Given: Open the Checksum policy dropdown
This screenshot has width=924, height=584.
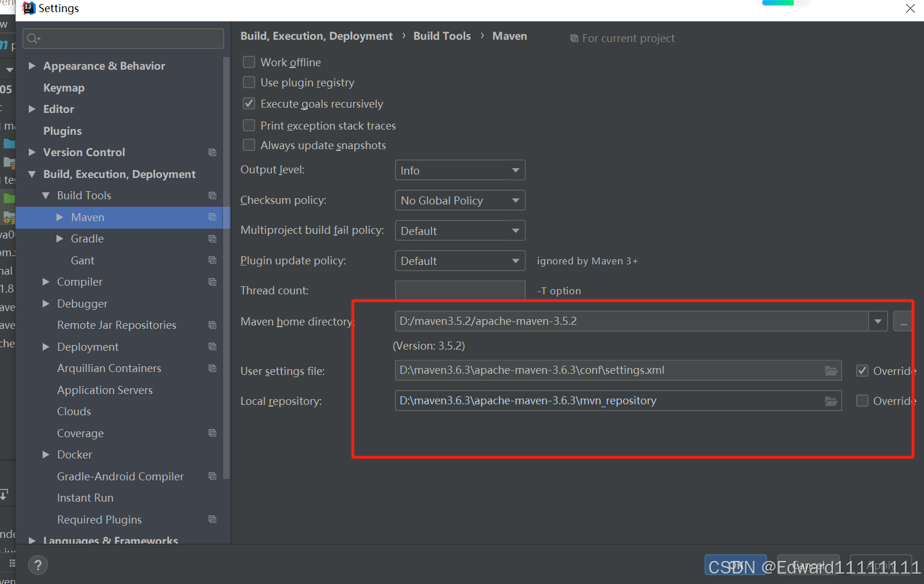Looking at the screenshot, I should click(460, 200).
